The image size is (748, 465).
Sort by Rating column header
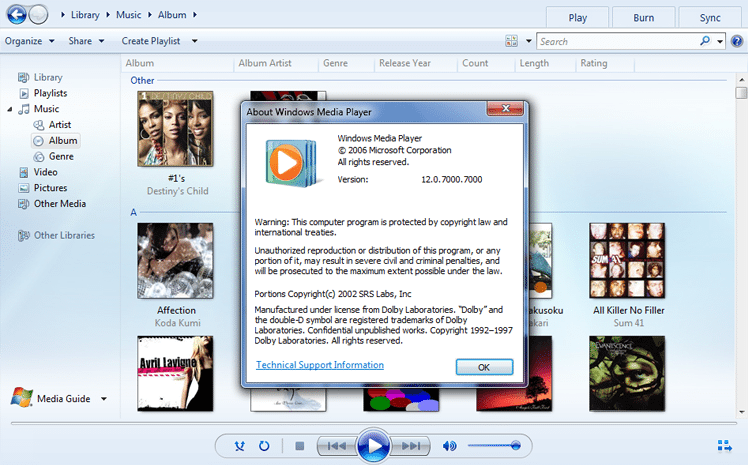click(x=605, y=63)
